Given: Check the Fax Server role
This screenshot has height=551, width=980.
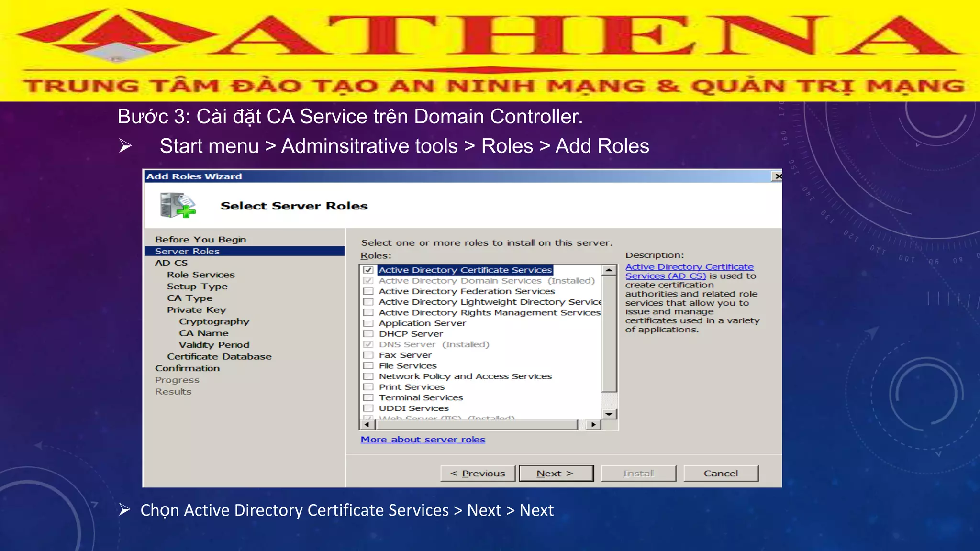Looking at the screenshot, I should 368,355.
